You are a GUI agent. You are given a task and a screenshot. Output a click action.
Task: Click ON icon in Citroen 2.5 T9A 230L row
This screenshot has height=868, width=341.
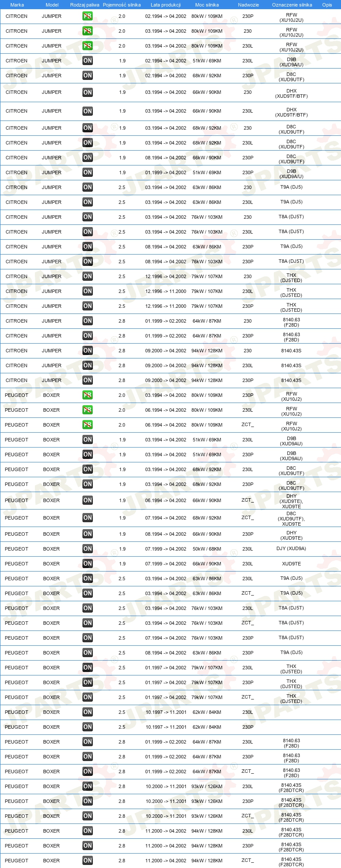tap(88, 202)
